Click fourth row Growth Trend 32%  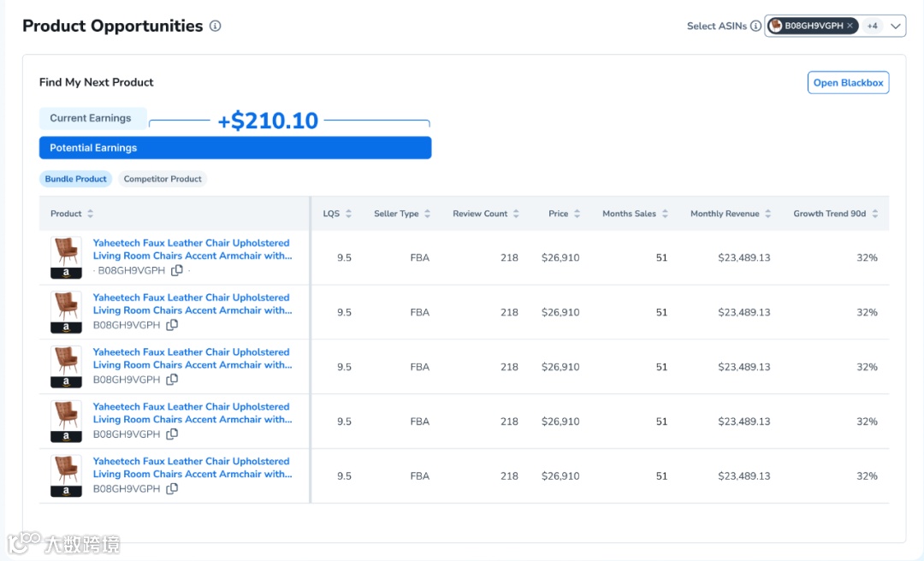pyautogui.click(x=867, y=422)
